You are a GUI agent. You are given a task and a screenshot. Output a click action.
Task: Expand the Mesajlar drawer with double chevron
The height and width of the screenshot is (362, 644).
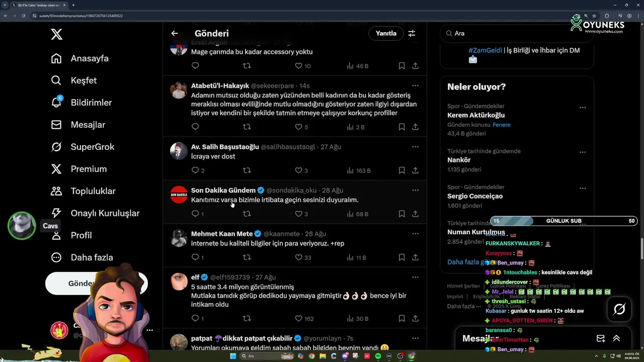616,338
